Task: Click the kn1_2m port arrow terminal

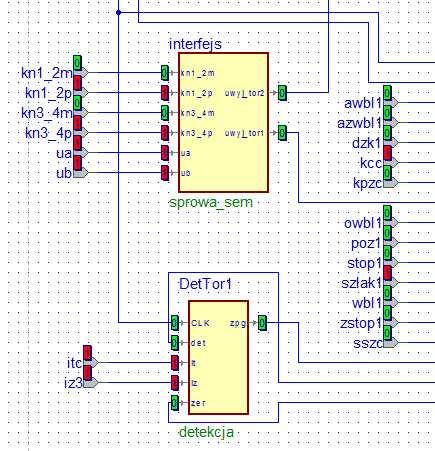Action: click(81, 73)
